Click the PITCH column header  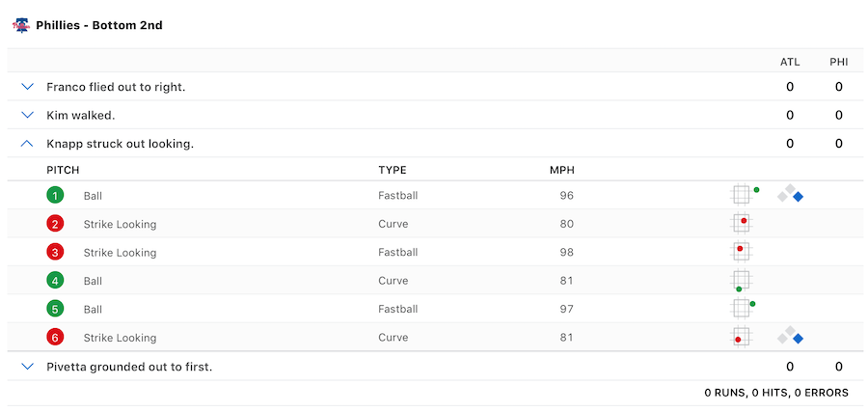(x=63, y=170)
